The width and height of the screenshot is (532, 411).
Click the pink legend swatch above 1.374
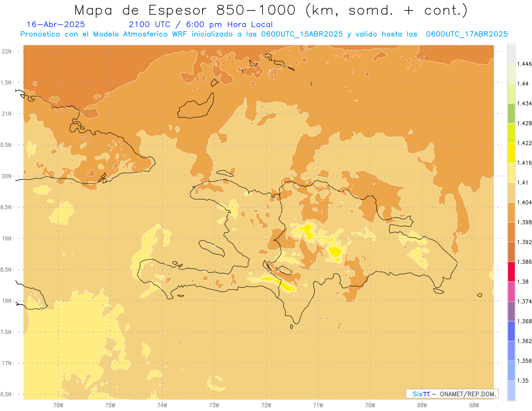click(x=511, y=291)
